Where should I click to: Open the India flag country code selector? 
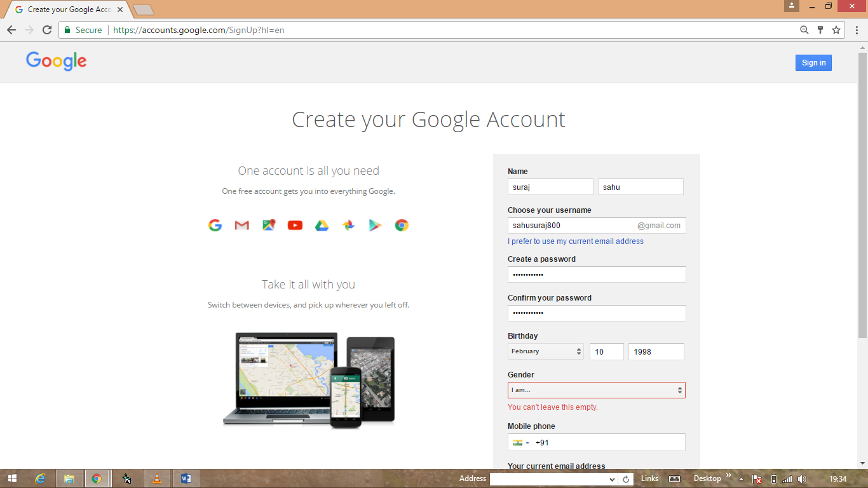[521, 442]
